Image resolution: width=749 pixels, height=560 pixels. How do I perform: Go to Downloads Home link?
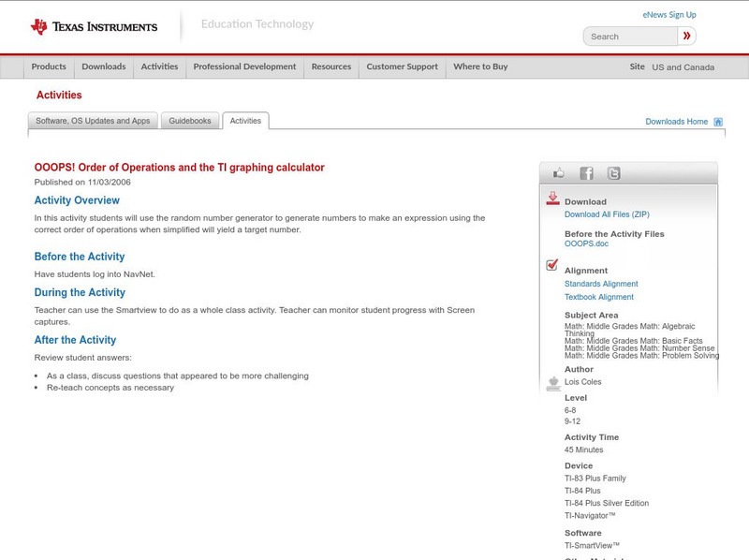(676, 122)
